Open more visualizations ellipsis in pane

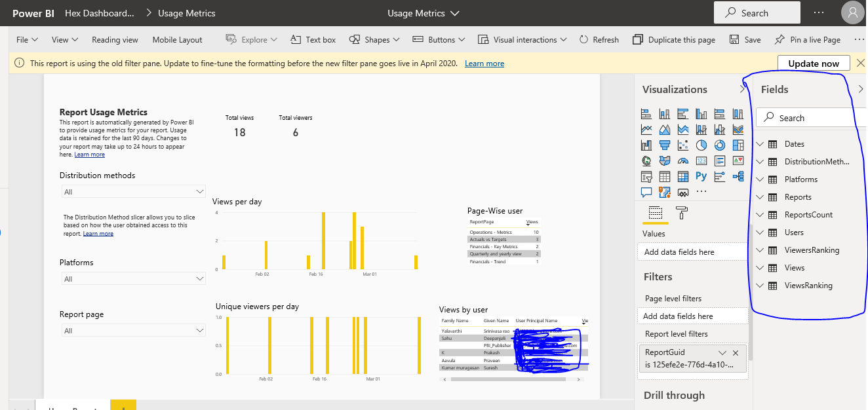(701, 192)
